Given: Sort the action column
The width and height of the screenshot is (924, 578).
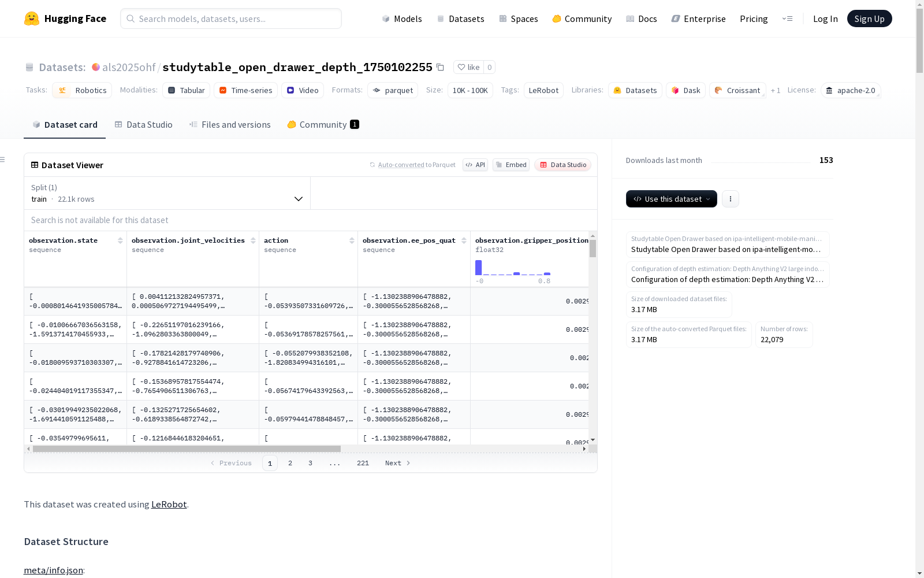Looking at the screenshot, I should (x=352, y=240).
